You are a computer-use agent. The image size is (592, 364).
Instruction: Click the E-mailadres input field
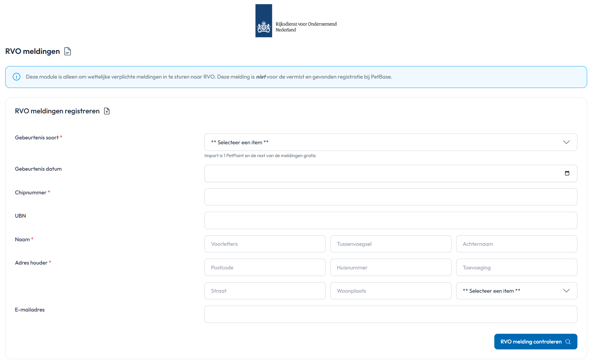point(390,314)
